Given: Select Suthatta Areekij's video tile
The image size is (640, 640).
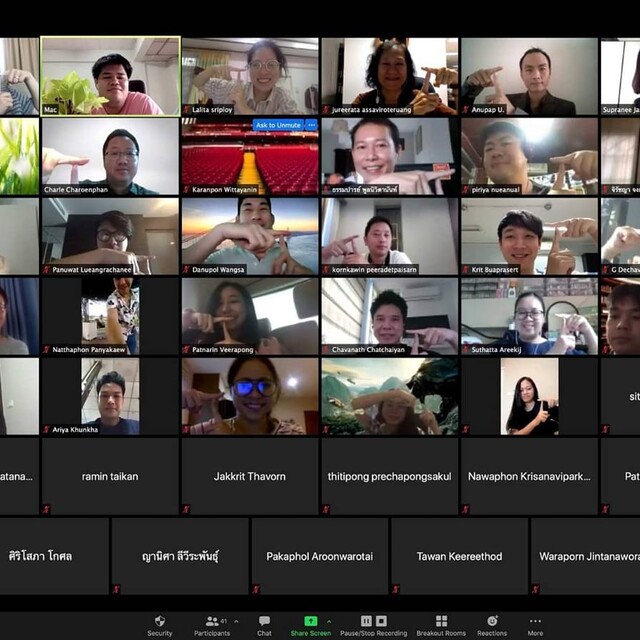Looking at the screenshot, I should point(529,316).
